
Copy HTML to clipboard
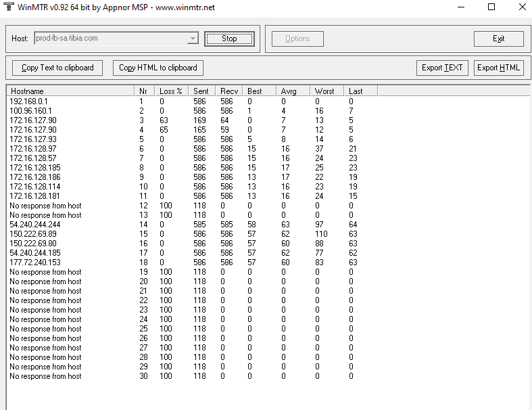pos(158,68)
